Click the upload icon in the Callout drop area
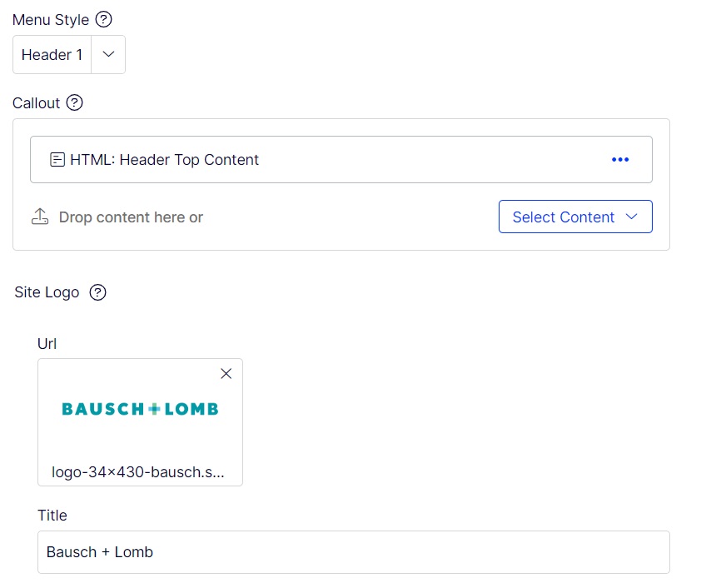Screen dimensions: 726x588 click(40, 217)
